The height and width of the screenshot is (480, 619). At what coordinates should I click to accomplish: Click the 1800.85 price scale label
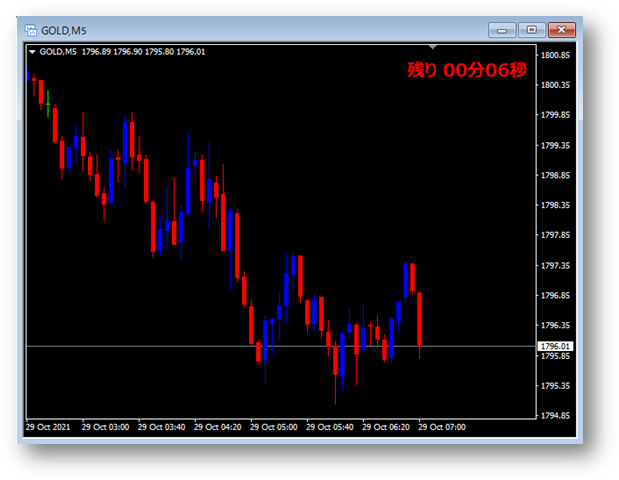tap(555, 55)
